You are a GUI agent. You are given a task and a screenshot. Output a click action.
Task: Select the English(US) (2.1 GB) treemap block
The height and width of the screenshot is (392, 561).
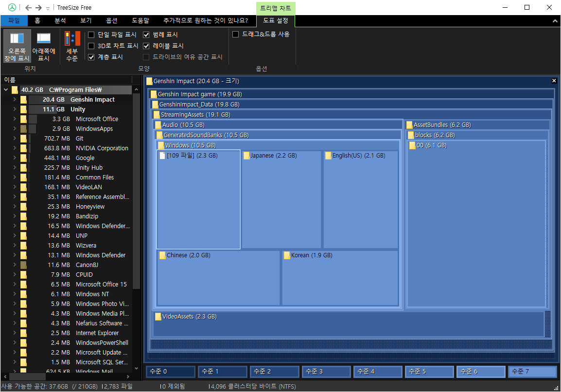pyautogui.click(x=361, y=199)
